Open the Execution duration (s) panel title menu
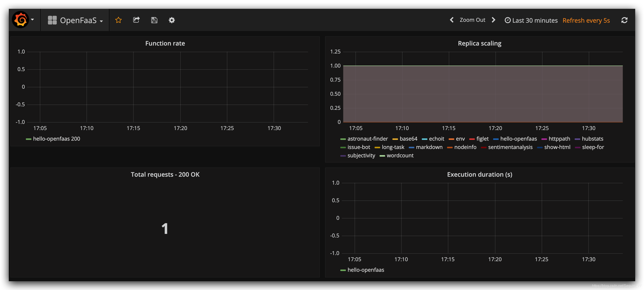Image resolution: width=644 pixels, height=290 pixels. (x=479, y=174)
